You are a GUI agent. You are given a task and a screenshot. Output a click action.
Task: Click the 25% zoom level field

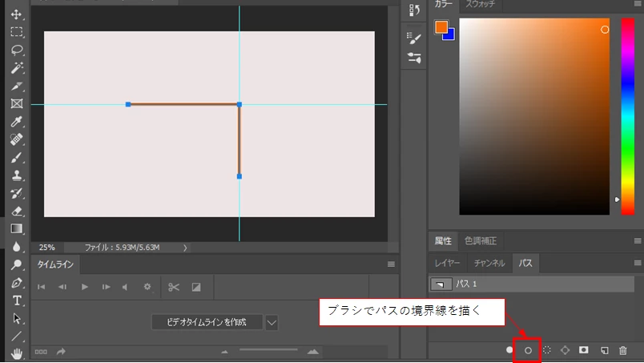46,248
